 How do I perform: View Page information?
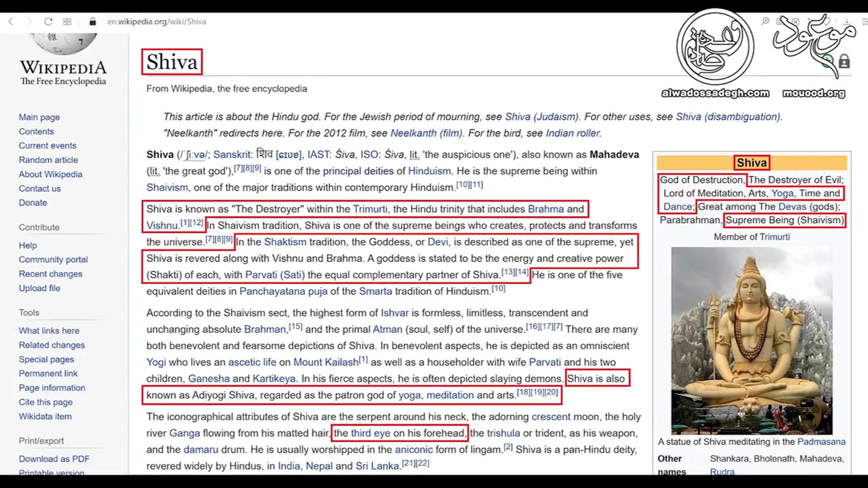click(52, 388)
